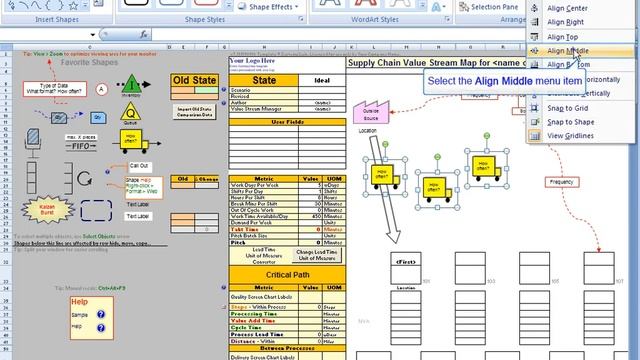This screenshot has width=640, height=360.
Task: Click Import Old State Comparison Data button
Action: click(x=194, y=112)
